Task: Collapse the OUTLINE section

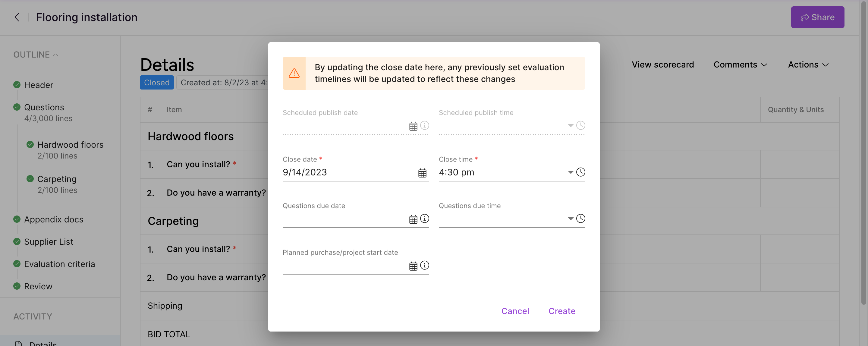Action: pos(36,55)
